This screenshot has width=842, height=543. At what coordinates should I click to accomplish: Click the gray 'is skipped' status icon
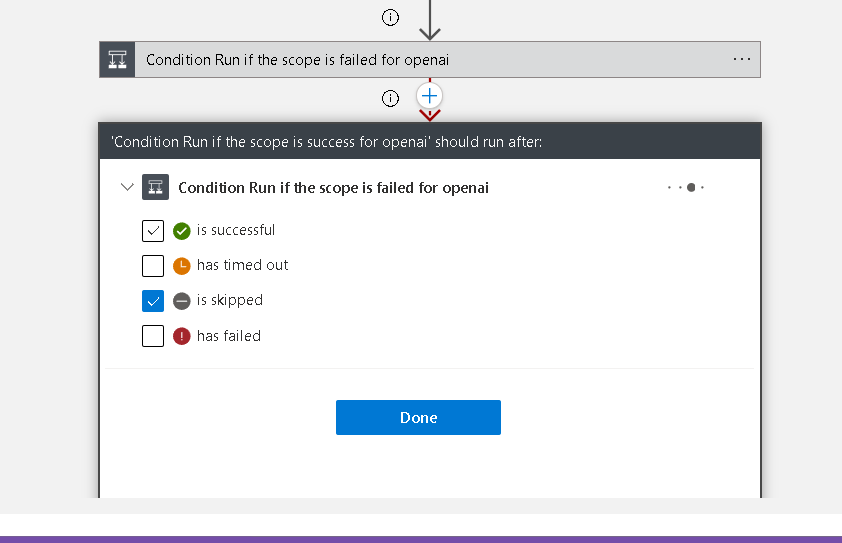[182, 301]
